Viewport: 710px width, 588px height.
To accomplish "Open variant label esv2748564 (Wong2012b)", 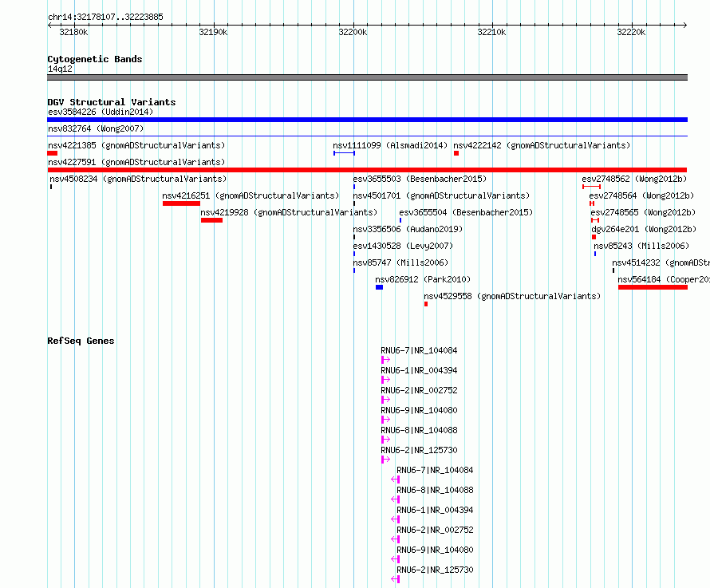I will click(641, 195).
